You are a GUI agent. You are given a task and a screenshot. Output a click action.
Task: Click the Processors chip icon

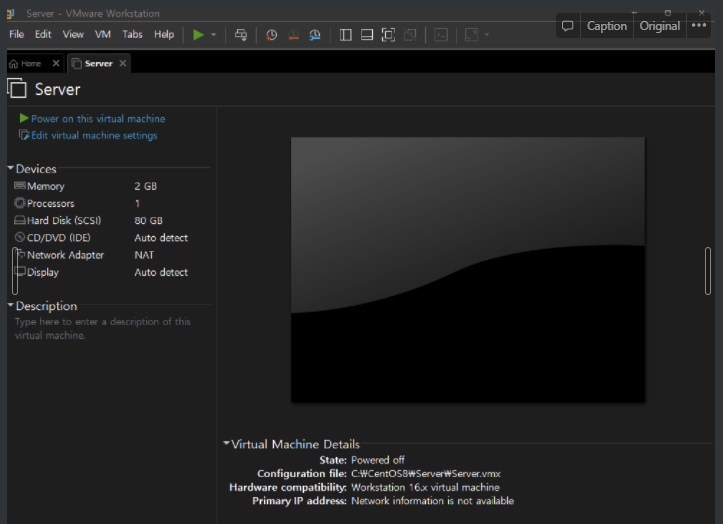pyautogui.click(x=20, y=202)
